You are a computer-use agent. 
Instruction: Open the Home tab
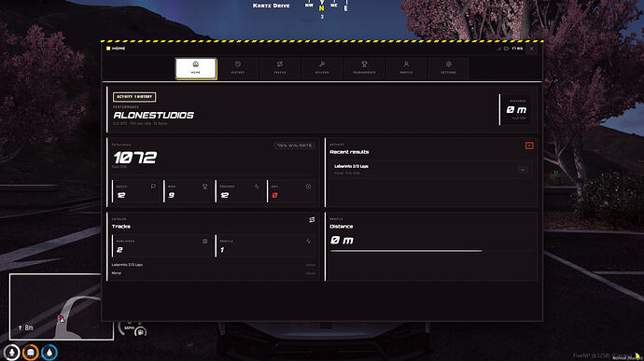[x=196, y=68]
